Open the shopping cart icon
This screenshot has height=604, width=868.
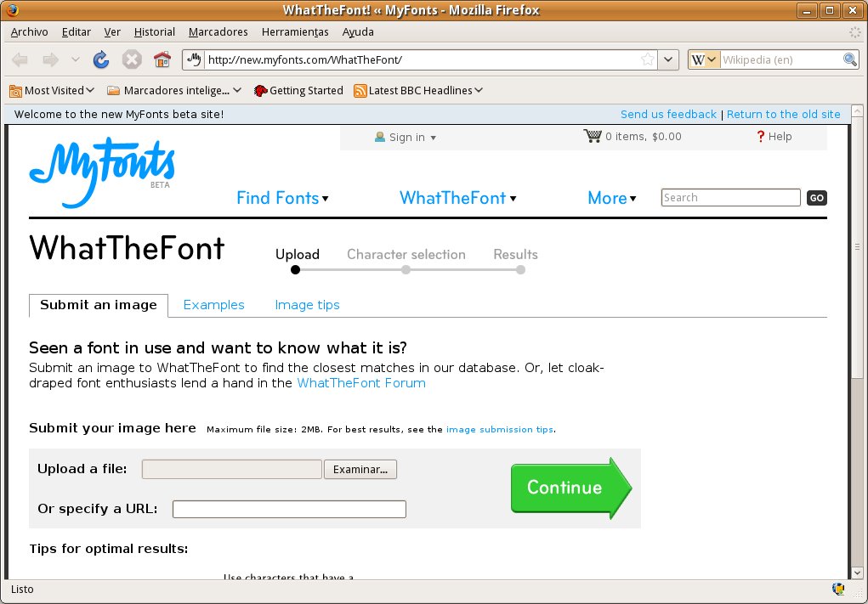click(x=593, y=136)
